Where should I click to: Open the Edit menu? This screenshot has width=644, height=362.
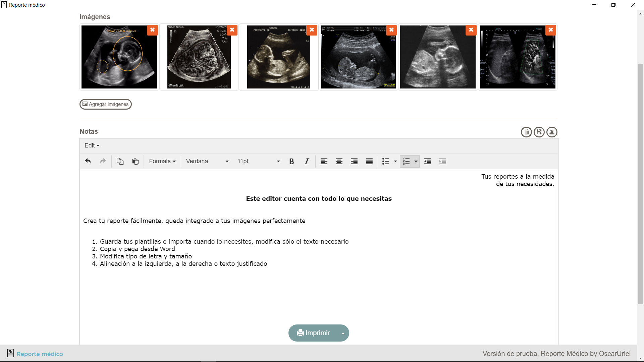click(x=92, y=145)
